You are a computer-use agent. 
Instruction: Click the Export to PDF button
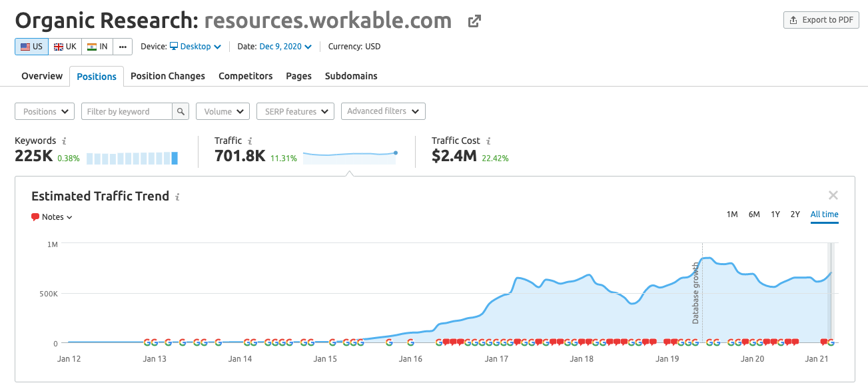(821, 20)
